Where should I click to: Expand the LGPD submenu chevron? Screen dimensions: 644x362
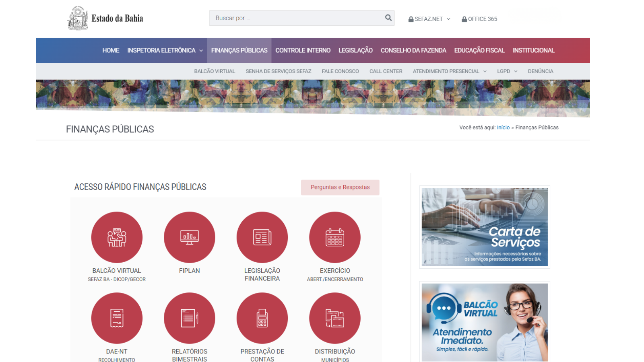(x=516, y=71)
